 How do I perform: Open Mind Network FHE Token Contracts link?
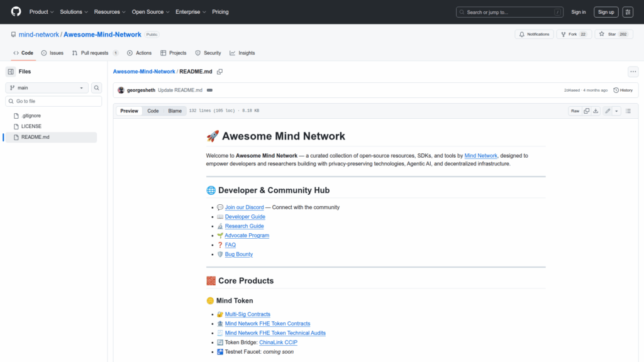pyautogui.click(x=267, y=324)
